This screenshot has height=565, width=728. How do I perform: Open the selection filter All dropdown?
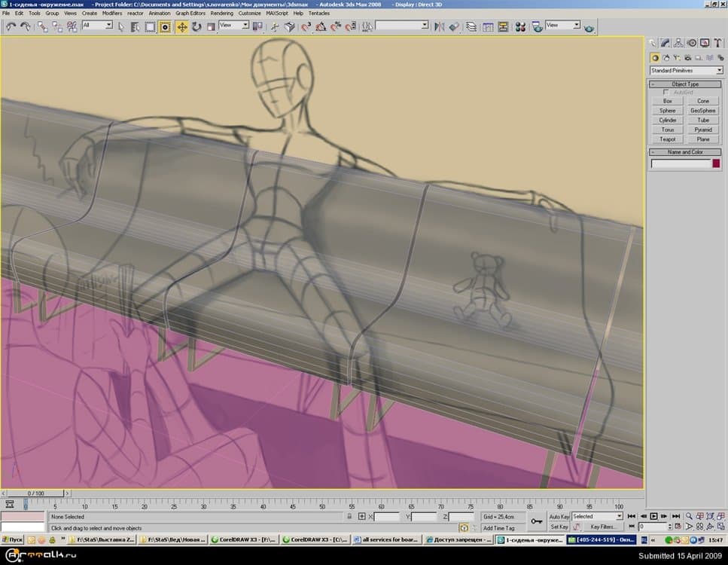pyautogui.click(x=97, y=26)
